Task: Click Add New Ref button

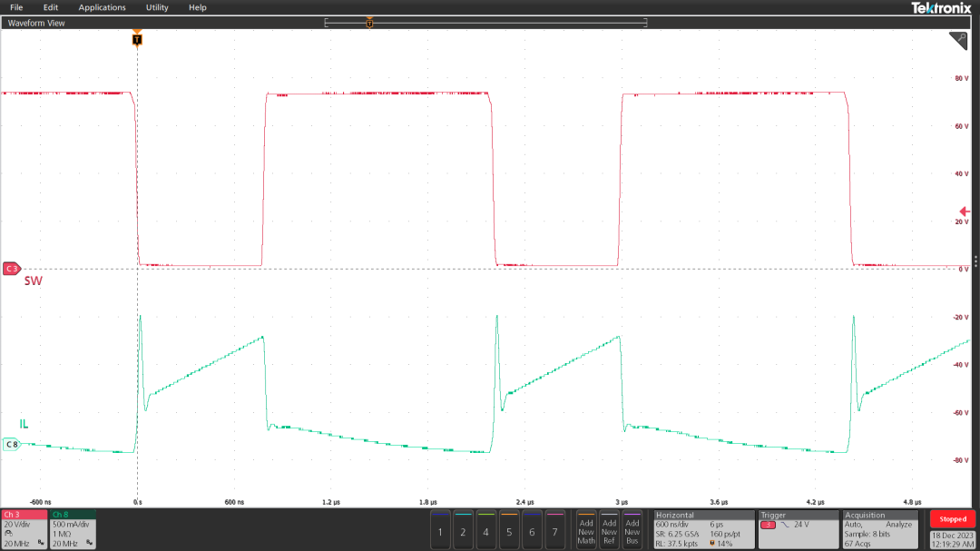Action: click(x=610, y=530)
